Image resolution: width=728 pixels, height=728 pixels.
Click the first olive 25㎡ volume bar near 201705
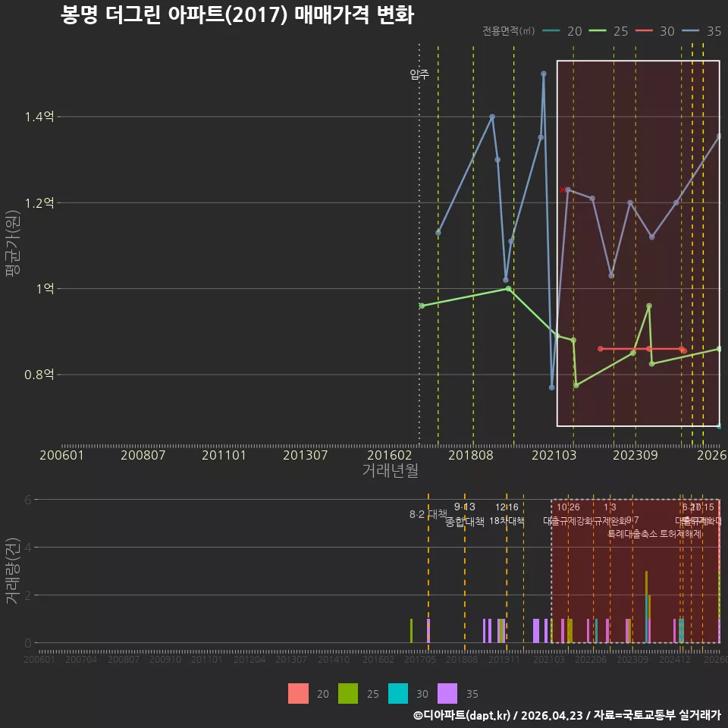coord(411,631)
